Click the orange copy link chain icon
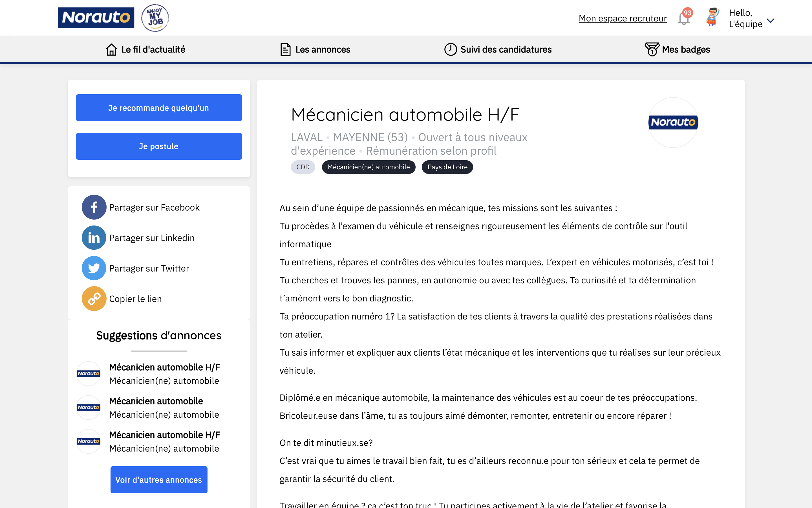Screen dimensions: 812x508 tap(94, 299)
